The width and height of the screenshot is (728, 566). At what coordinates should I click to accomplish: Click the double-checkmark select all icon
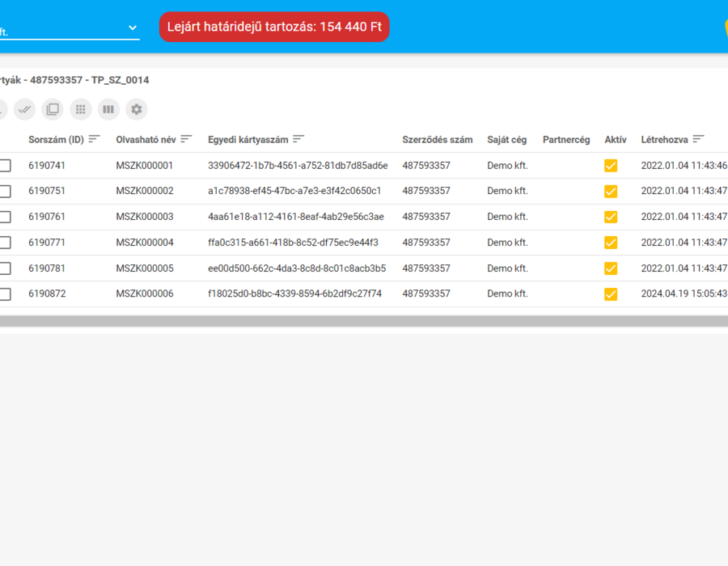[x=24, y=109]
